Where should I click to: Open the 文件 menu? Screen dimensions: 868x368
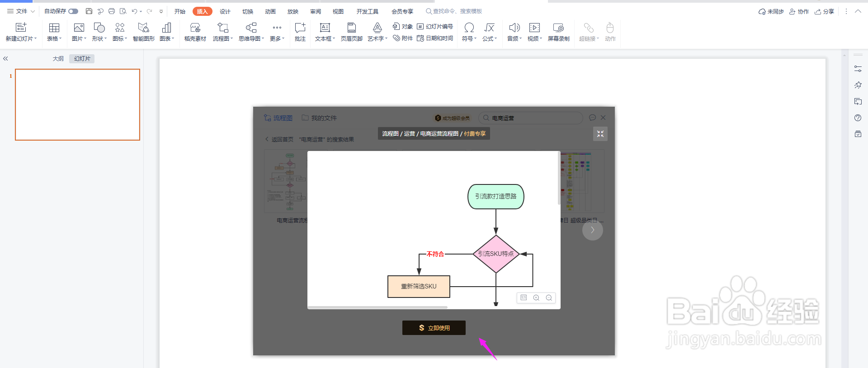click(x=21, y=11)
